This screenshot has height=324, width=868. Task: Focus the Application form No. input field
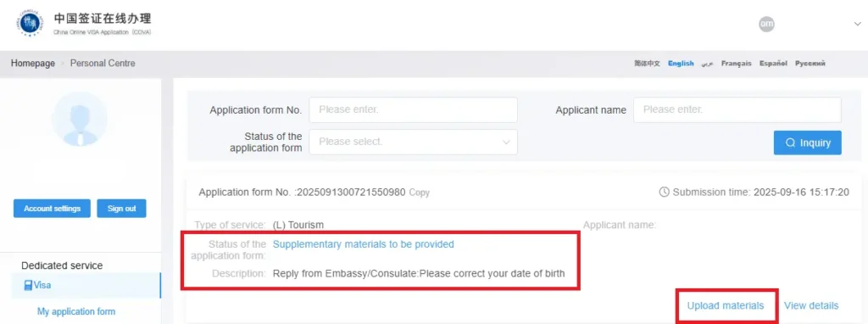coord(413,109)
